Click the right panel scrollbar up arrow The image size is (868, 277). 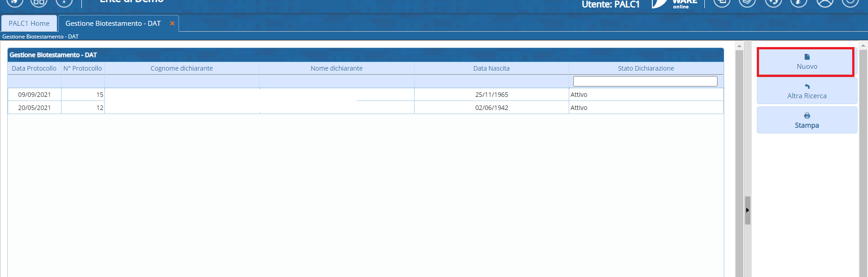point(863,46)
